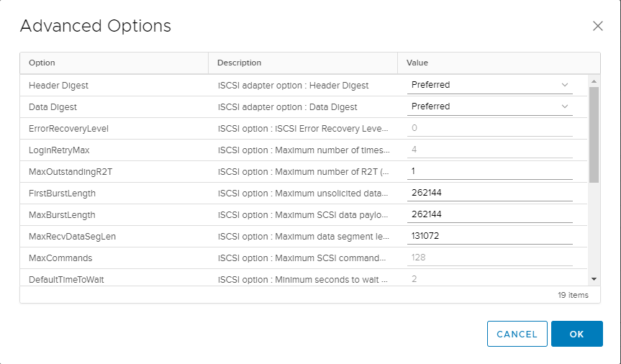
Task: Click the scrollbar down arrow
Action: (594, 279)
